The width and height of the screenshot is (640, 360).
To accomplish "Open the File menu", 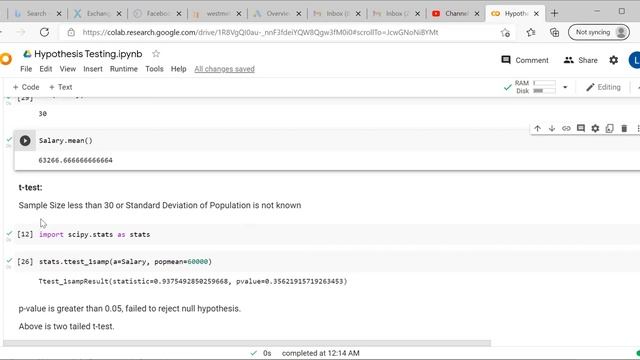I will click(26, 69).
